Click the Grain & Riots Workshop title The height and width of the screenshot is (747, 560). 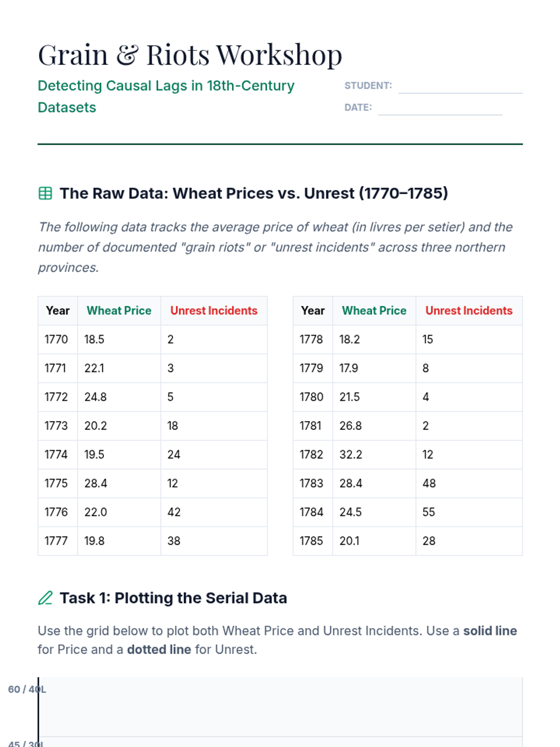point(190,55)
